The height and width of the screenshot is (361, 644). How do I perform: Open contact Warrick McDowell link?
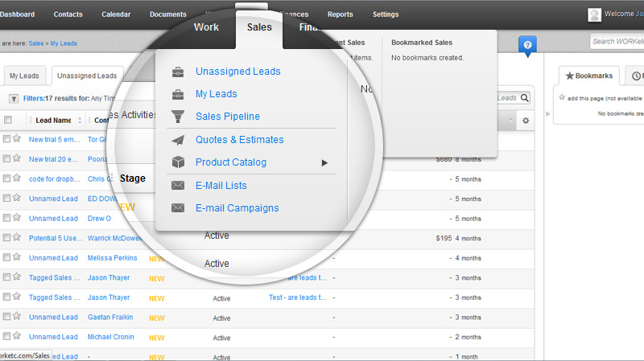click(114, 238)
